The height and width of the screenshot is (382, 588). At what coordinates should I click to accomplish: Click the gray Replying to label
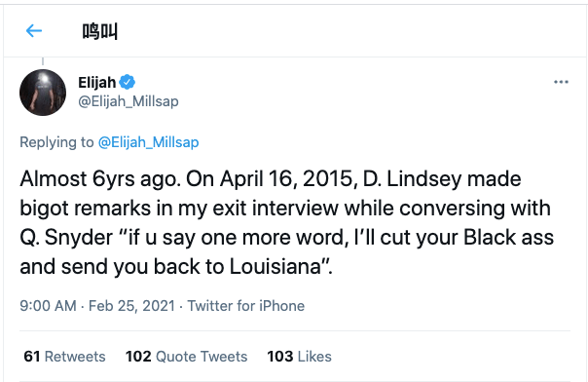pyautogui.click(x=56, y=142)
